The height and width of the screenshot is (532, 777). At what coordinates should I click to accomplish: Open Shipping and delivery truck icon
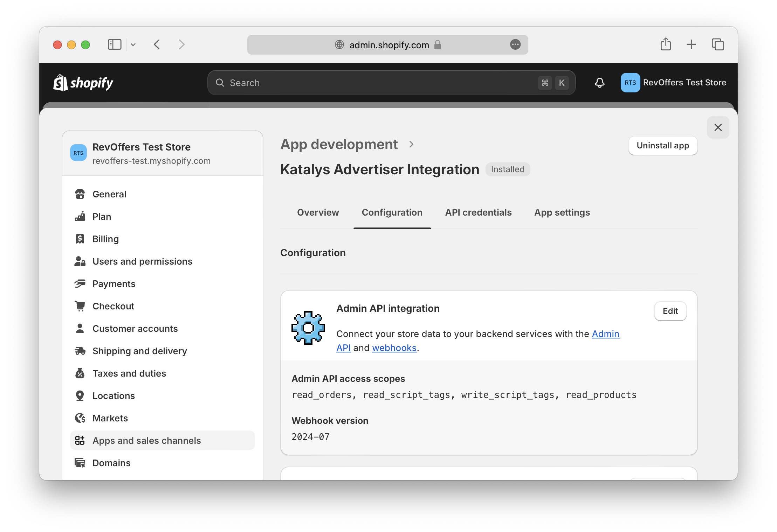(x=80, y=351)
